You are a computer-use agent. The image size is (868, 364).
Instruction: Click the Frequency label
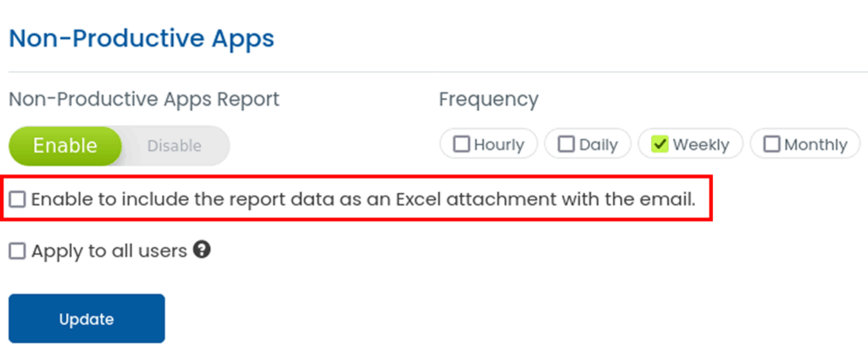[488, 99]
